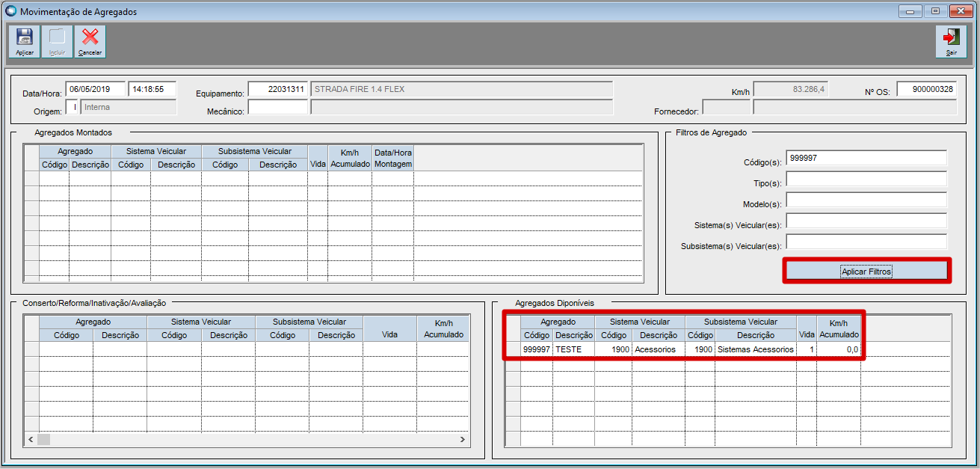Click the Fornecedor code field
The height and width of the screenshot is (469, 980).
726,107
